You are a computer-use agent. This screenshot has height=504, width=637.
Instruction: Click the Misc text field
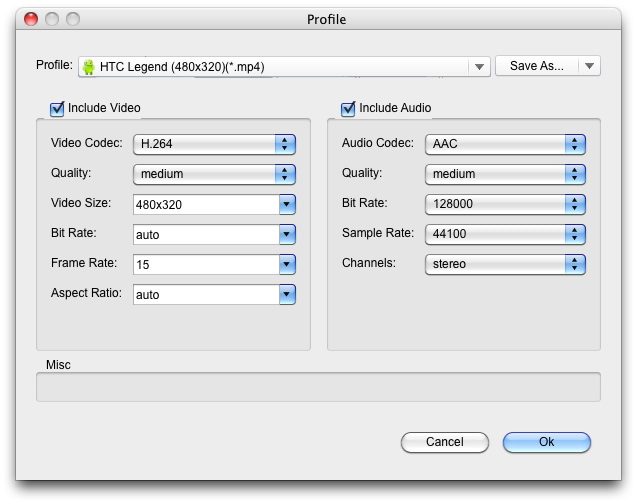click(318, 387)
